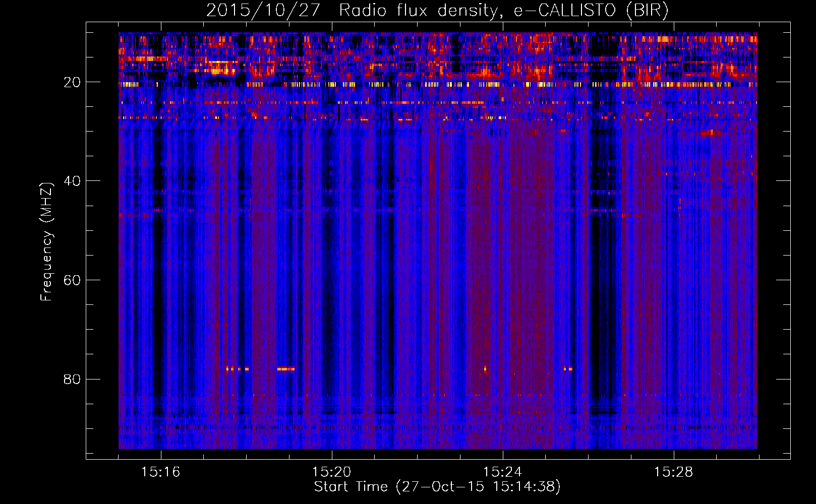816x504 pixels.
Task: Click the 80 MHz frequency tick label
Action: pyautogui.click(x=73, y=379)
